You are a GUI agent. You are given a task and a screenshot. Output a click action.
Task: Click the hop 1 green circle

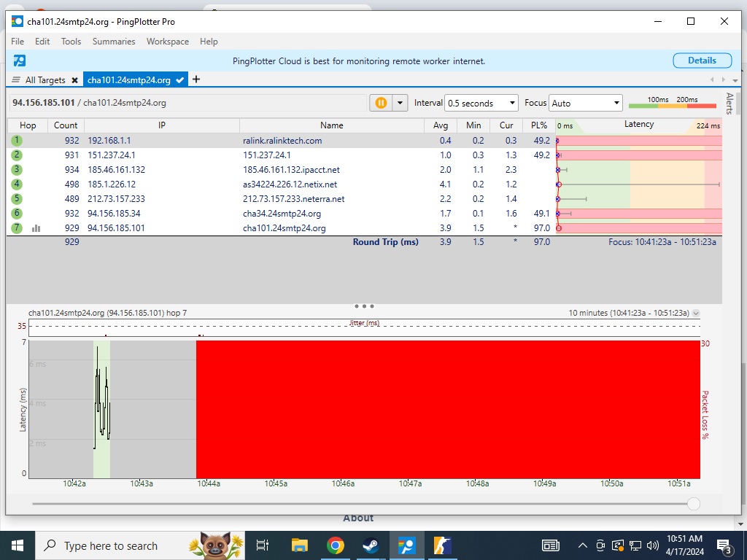[x=16, y=141]
